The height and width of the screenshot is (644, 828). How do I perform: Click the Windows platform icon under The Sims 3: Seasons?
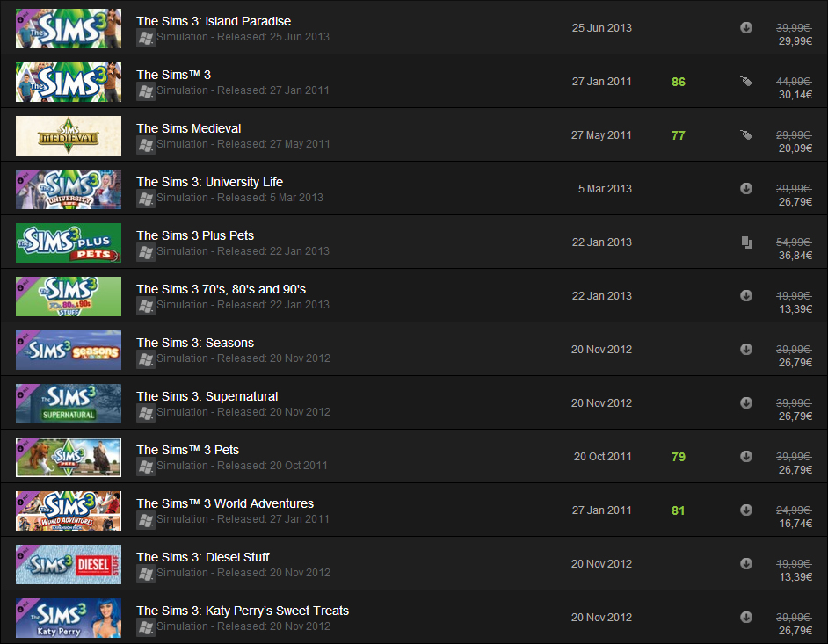click(146, 359)
